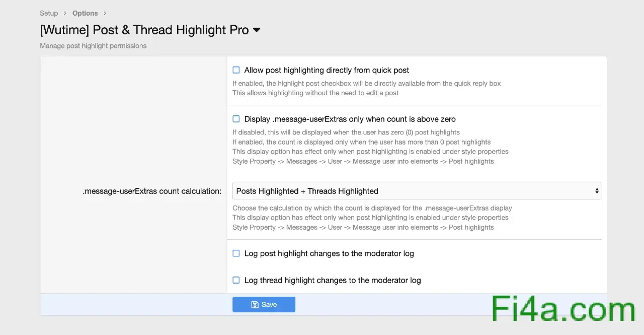Expand the caret beside the page title

tap(257, 30)
